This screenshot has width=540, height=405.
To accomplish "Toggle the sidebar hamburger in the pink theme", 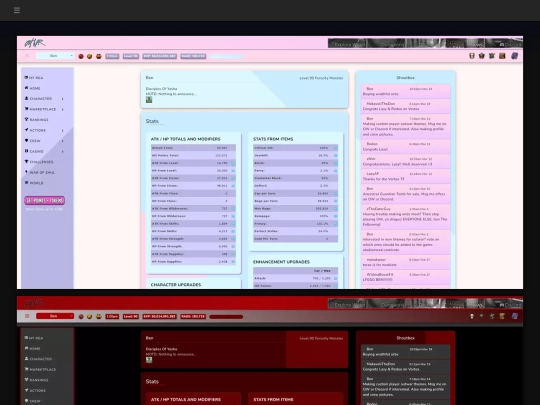I will (x=27, y=56).
